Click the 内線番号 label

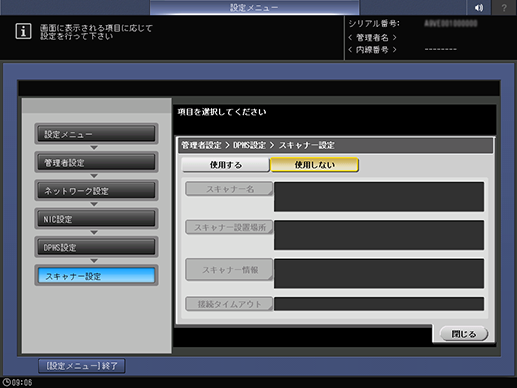[372, 50]
